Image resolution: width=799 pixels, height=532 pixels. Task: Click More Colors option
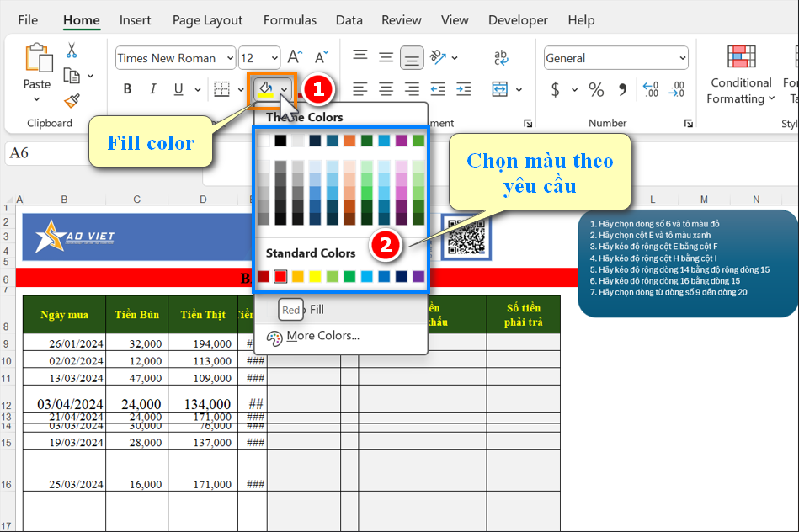click(323, 336)
